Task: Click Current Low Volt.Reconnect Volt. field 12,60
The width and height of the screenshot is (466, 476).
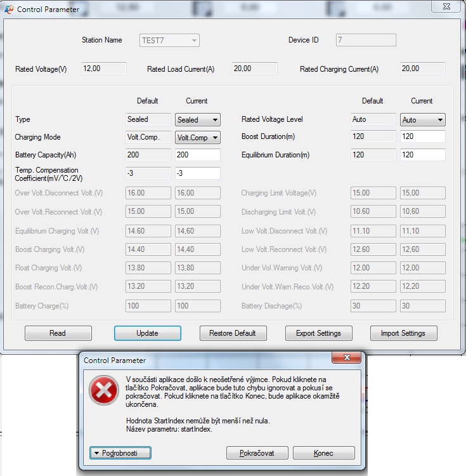Action: 423,249
